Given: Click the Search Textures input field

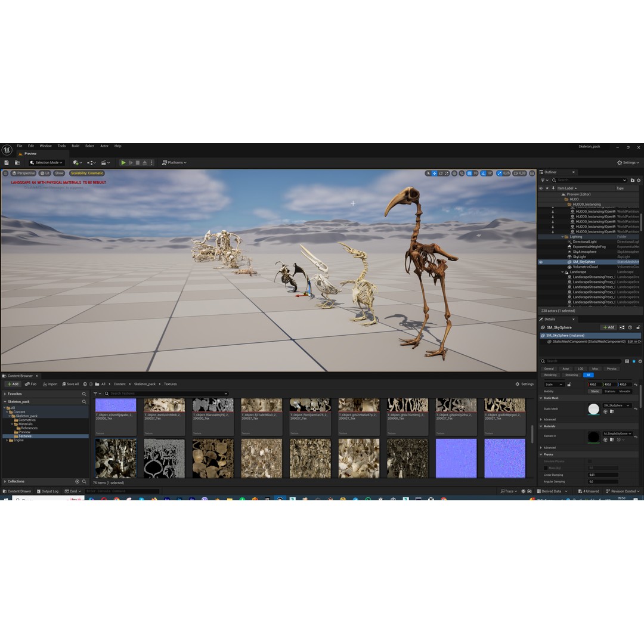Looking at the screenshot, I should [x=166, y=394].
